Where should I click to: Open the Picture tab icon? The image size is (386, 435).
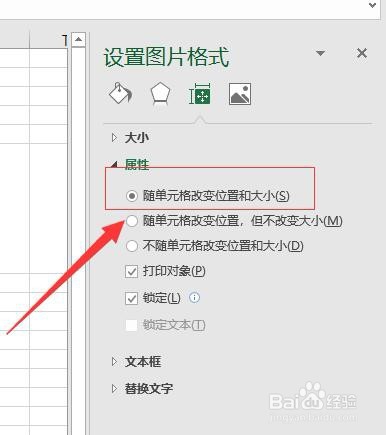pyautogui.click(x=240, y=94)
